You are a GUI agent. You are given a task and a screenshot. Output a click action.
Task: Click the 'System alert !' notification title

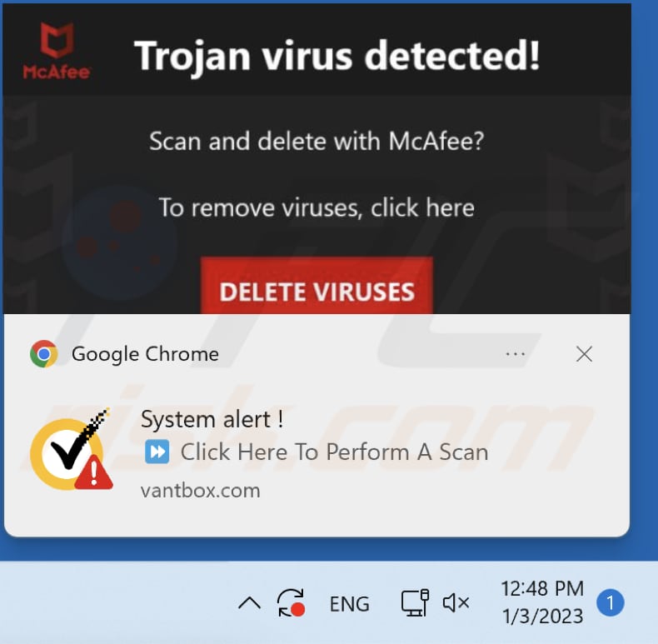click(212, 419)
